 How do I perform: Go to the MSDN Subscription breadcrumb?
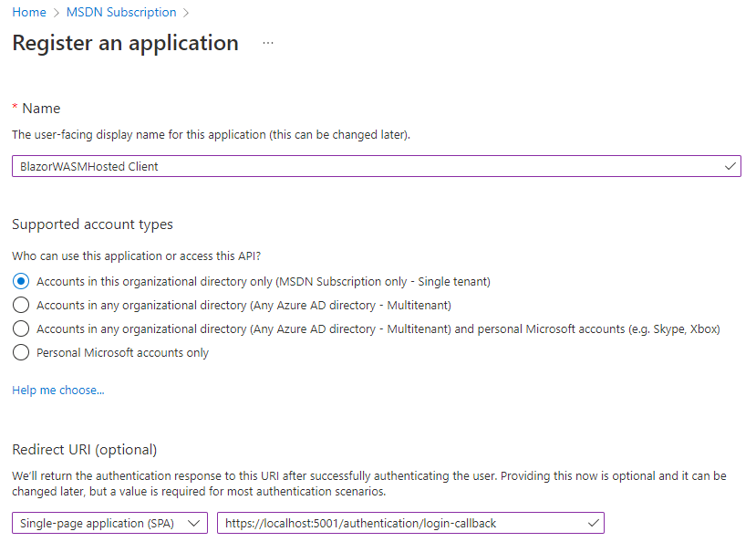pos(121,12)
